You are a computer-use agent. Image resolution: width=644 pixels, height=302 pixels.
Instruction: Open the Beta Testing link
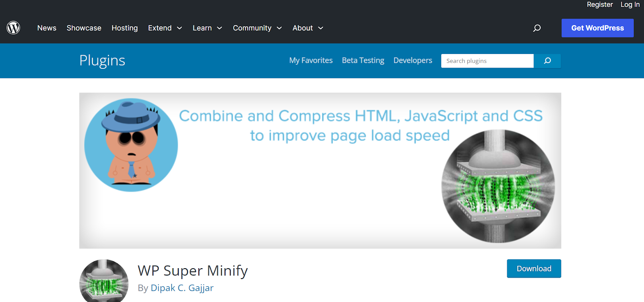click(x=363, y=60)
